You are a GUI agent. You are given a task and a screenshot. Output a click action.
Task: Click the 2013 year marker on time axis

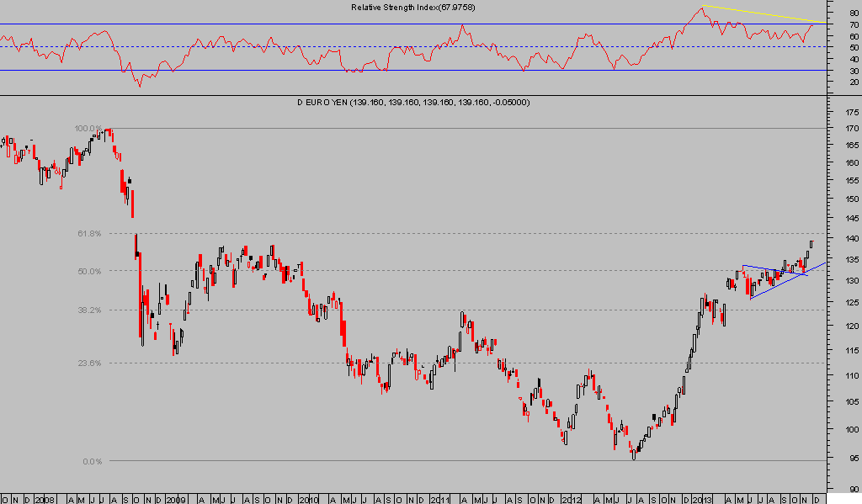703,498
